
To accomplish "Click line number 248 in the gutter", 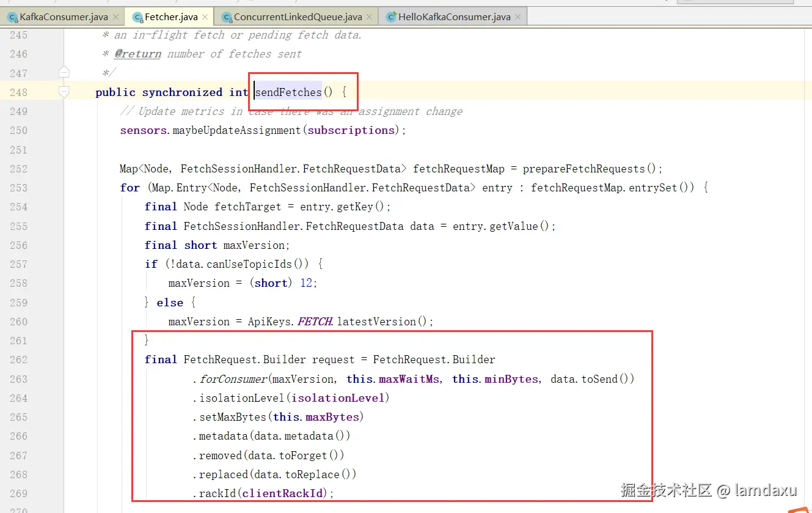I will coord(18,92).
